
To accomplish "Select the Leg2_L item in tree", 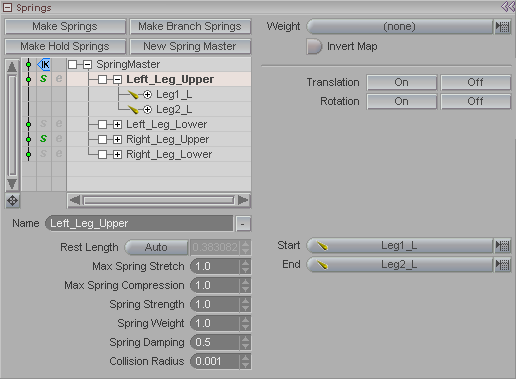I will coord(174,109).
